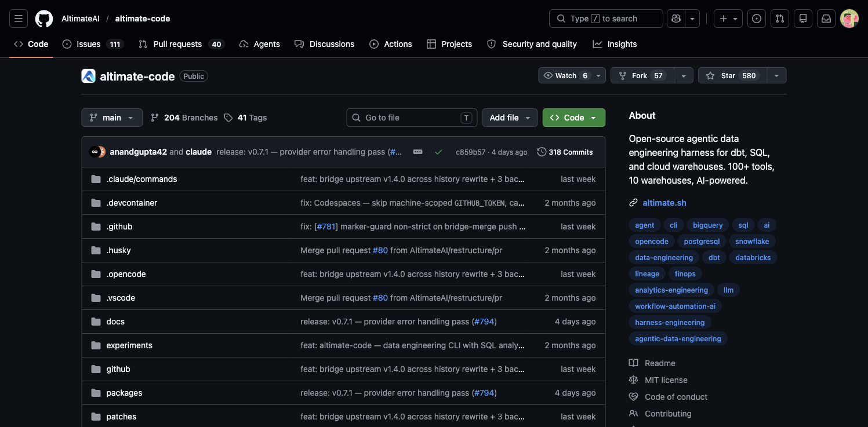Open the Actions tab
This screenshot has width=868, height=427.
tap(391, 44)
